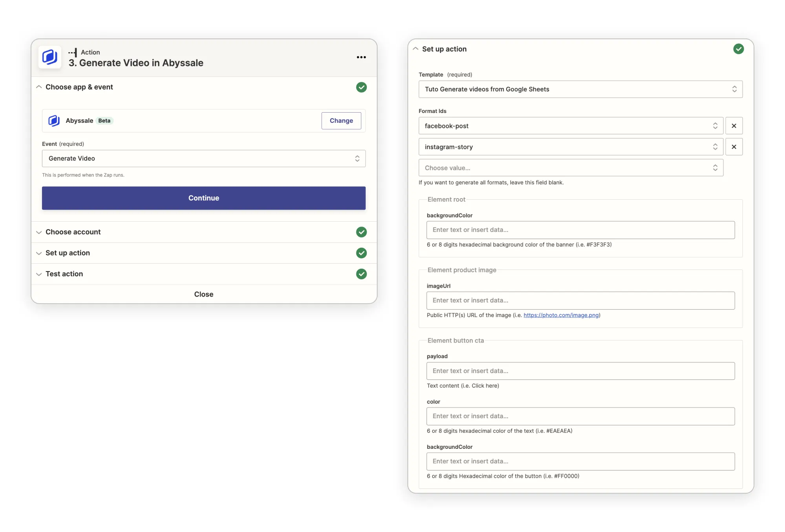Image resolution: width=785 pixels, height=532 pixels.
Task: Click the Close button at panel bottom
Action: coord(204,294)
